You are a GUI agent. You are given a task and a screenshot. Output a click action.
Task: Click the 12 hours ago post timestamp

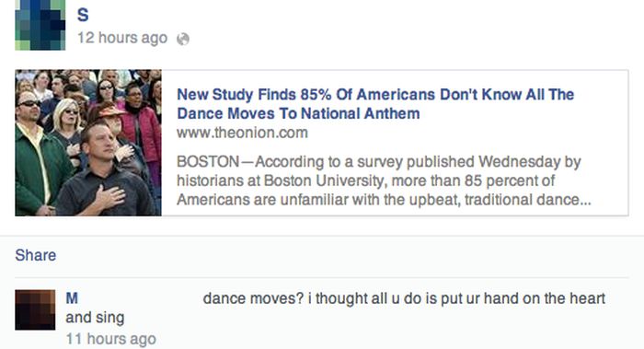(x=122, y=38)
